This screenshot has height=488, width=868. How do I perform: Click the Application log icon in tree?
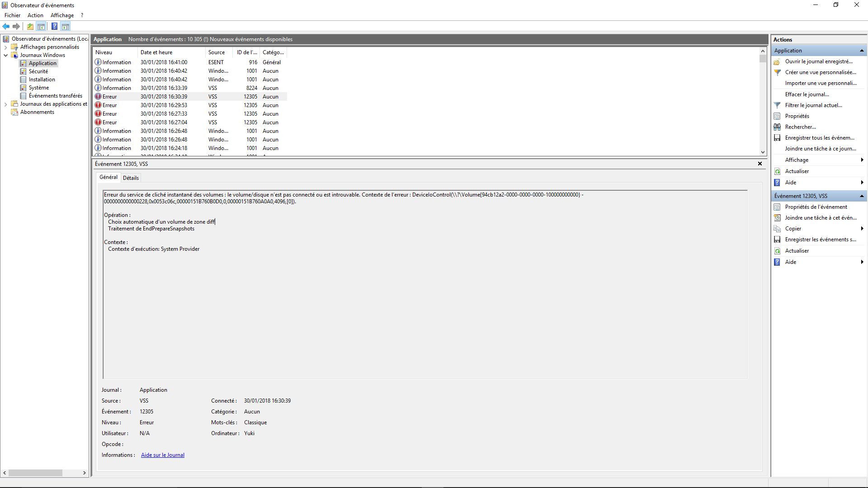pos(24,63)
